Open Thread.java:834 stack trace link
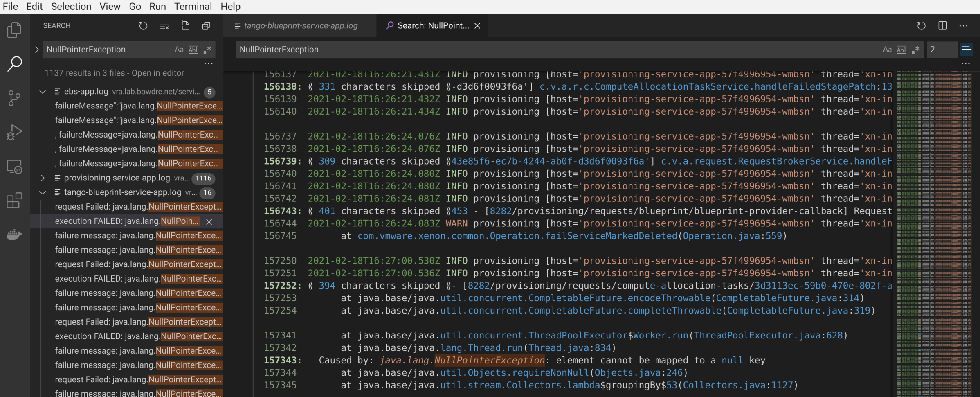 tap(569, 348)
